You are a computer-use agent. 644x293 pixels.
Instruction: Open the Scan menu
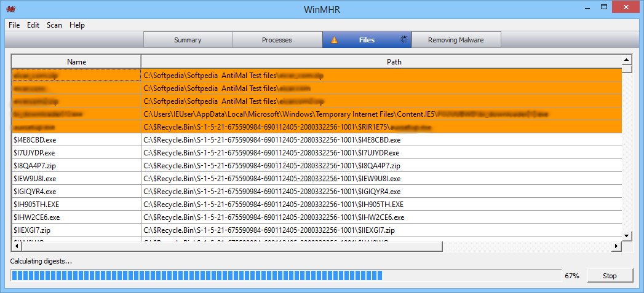pyautogui.click(x=54, y=25)
